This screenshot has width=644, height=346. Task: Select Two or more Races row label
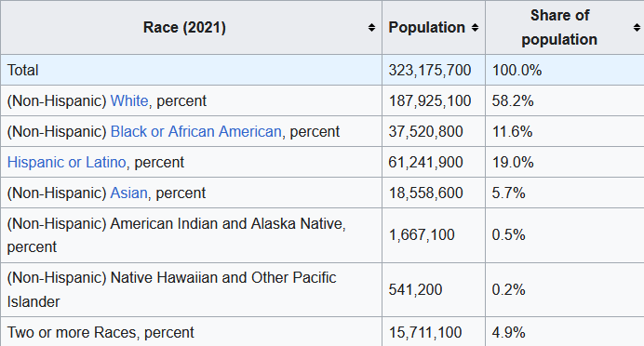pyautogui.click(x=101, y=332)
